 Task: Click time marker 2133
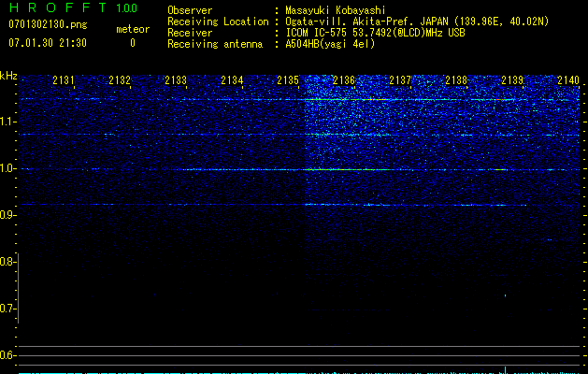(176, 80)
